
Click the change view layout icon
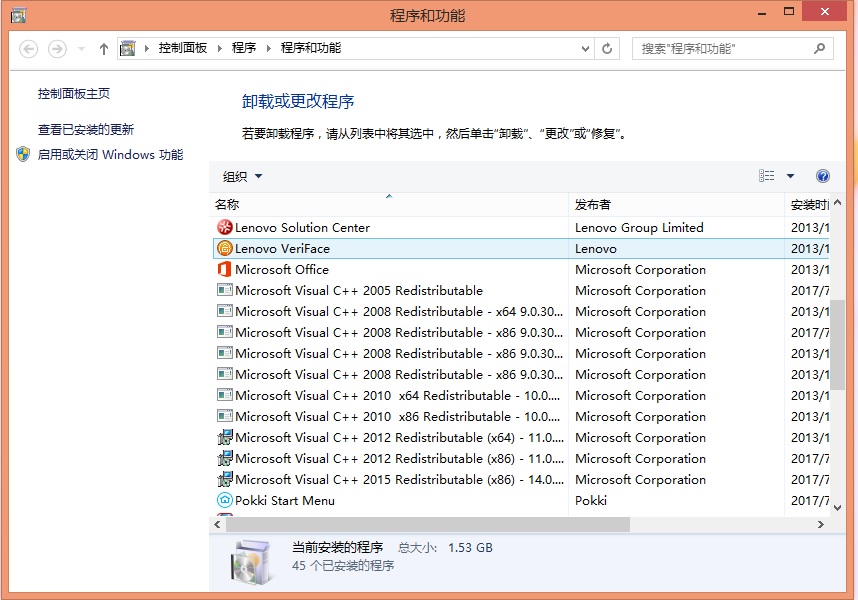pos(767,176)
